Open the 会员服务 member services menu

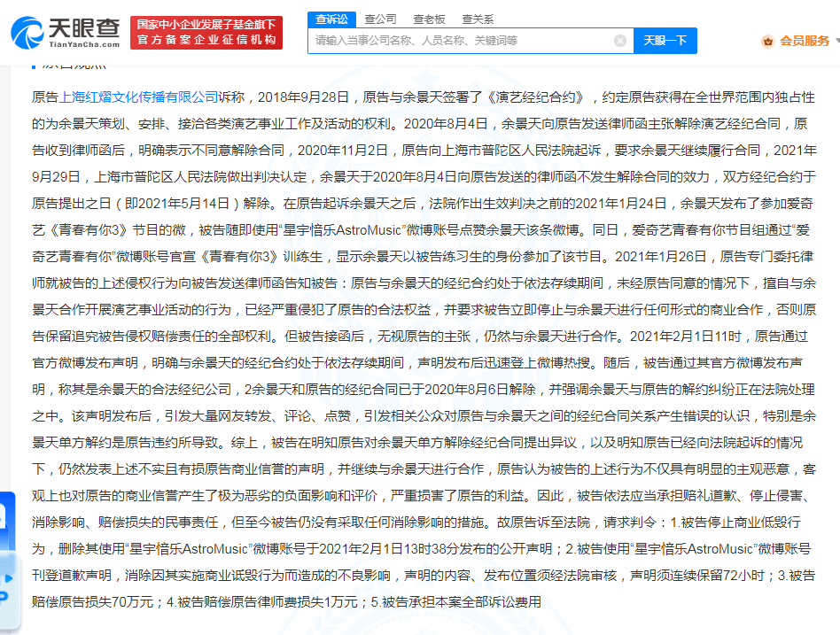coord(804,42)
